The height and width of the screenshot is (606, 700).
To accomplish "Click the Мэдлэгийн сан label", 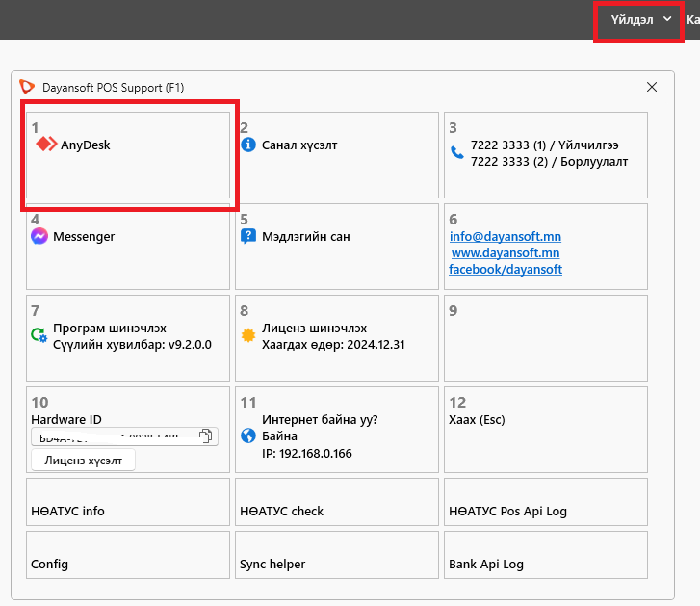I will point(306,237).
